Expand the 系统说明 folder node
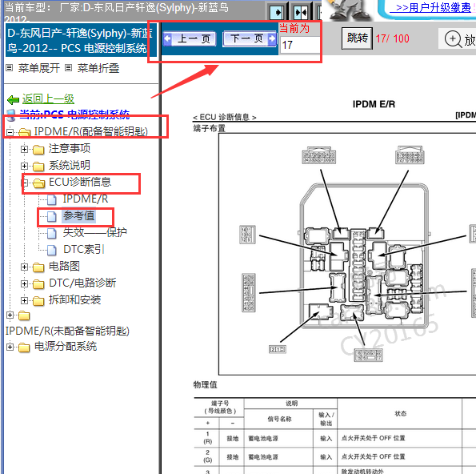The width and height of the screenshot is (476, 474). [24, 166]
